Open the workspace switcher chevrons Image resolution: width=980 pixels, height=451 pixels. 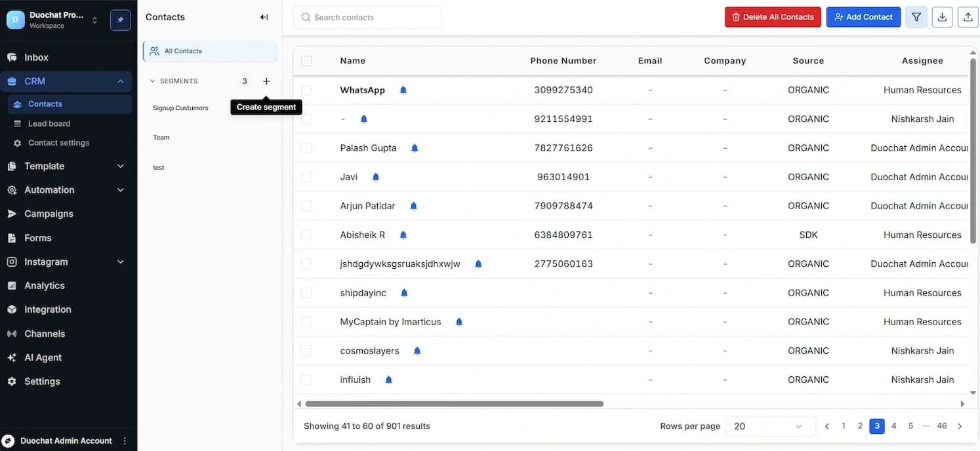pyautogui.click(x=94, y=20)
